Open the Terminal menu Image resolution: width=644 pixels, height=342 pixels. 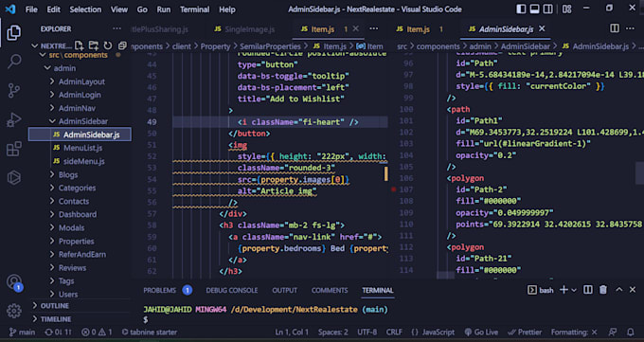[x=195, y=9]
